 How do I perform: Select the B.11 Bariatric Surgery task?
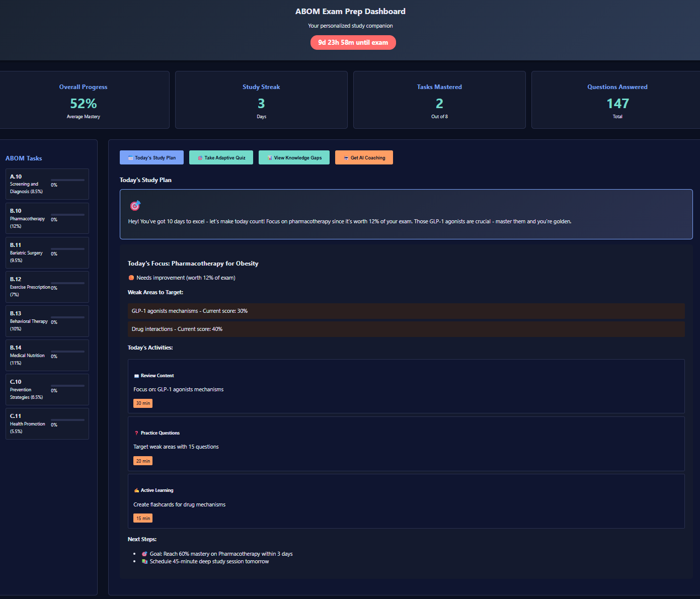[47, 252]
